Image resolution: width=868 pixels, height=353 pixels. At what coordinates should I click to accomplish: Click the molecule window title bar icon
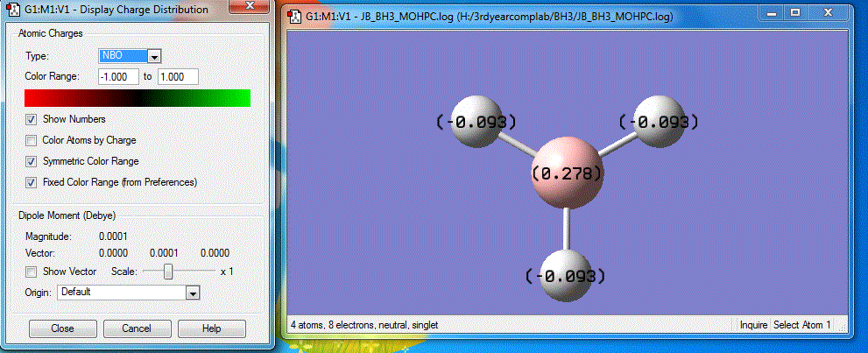(x=295, y=17)
